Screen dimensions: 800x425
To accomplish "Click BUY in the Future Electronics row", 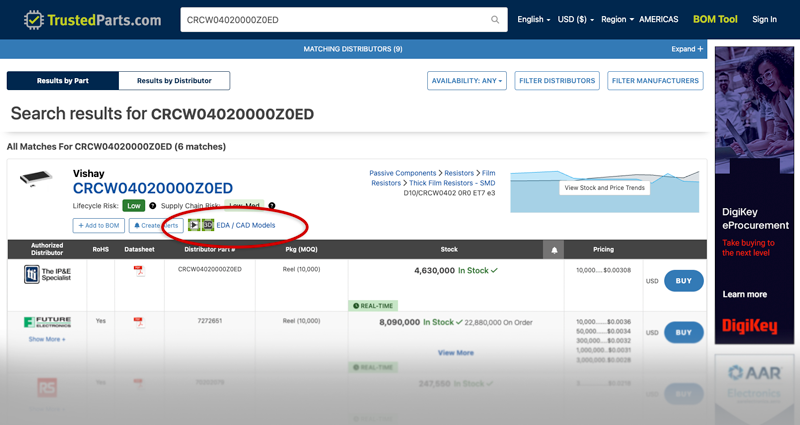I will tap(684, 332).
